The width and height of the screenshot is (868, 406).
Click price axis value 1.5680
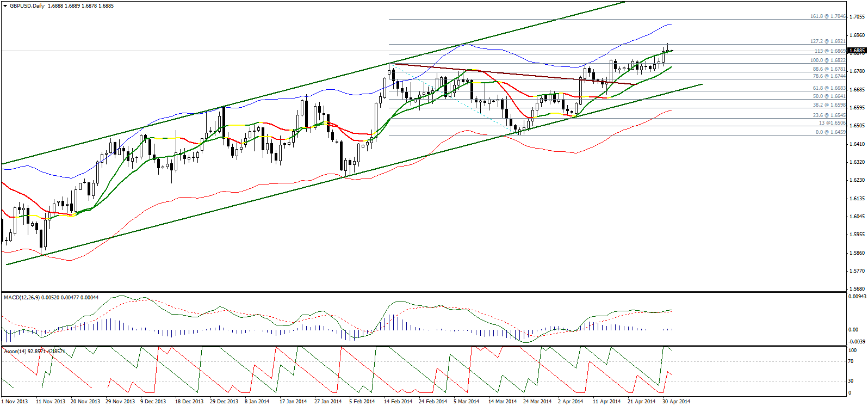pos(858,289)
